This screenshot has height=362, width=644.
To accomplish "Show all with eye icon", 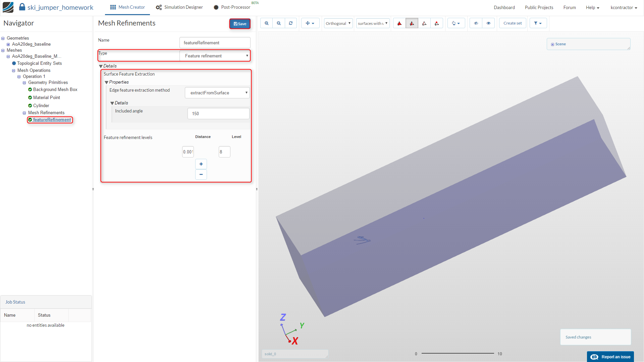I will click(488, 23).
